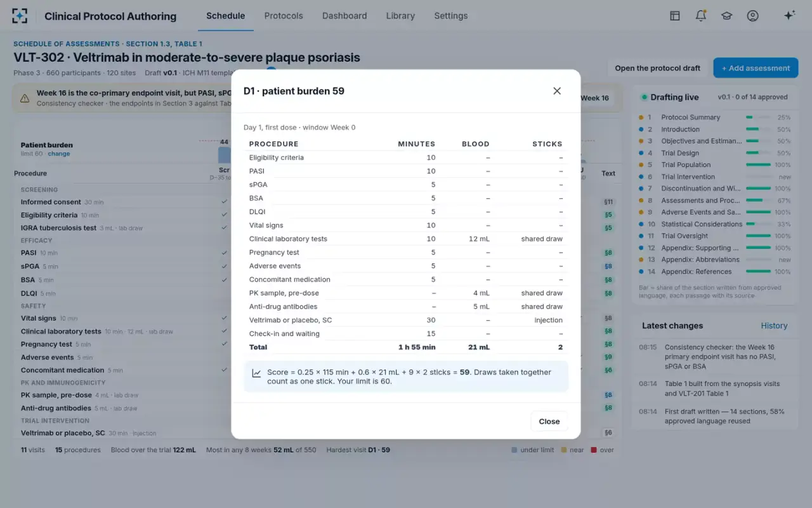Click the §6 badge on Veltrimab or placebo row
Screen dimensions: 812x508
pos(608,432)
